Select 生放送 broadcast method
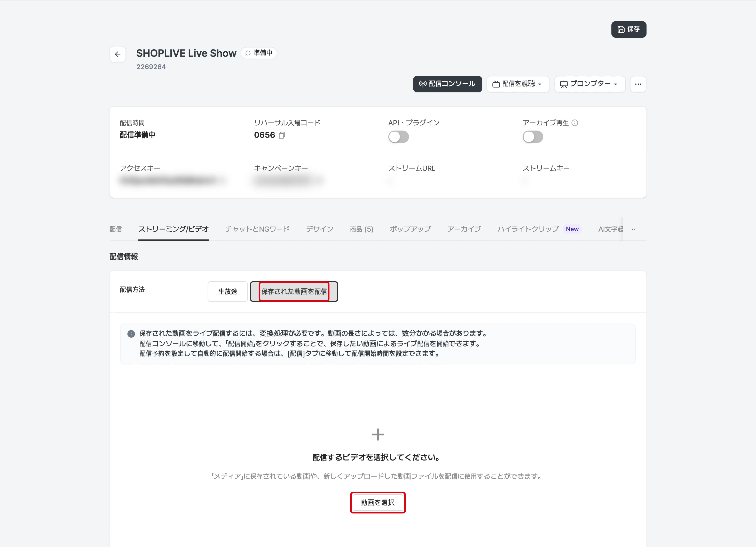This screenshot has height=547, width=756. (228, 292)
